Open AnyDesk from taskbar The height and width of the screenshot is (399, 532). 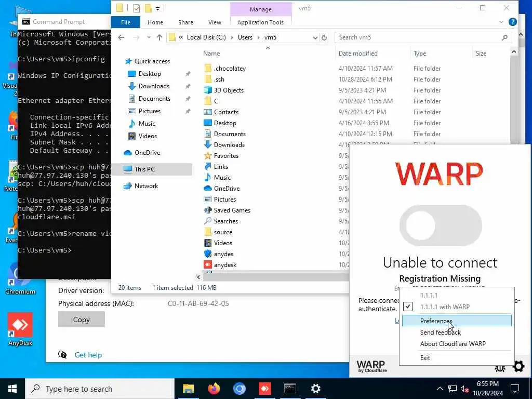264,389
